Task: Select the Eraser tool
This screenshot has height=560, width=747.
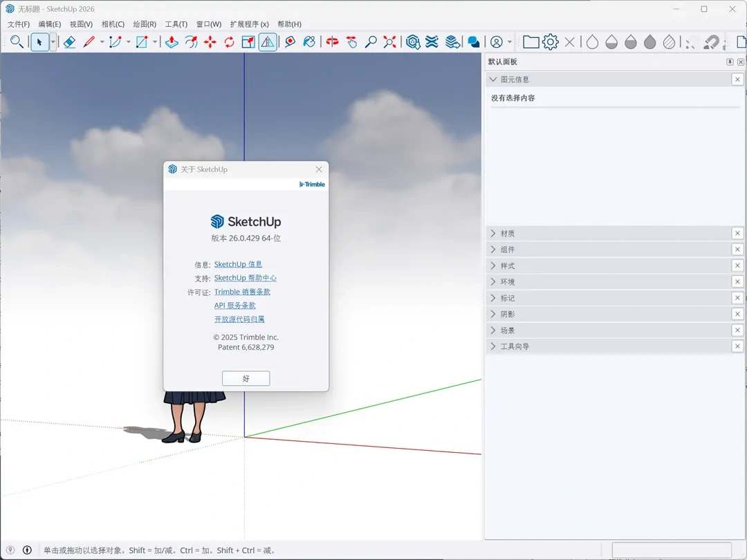Action: click(69, 42)
